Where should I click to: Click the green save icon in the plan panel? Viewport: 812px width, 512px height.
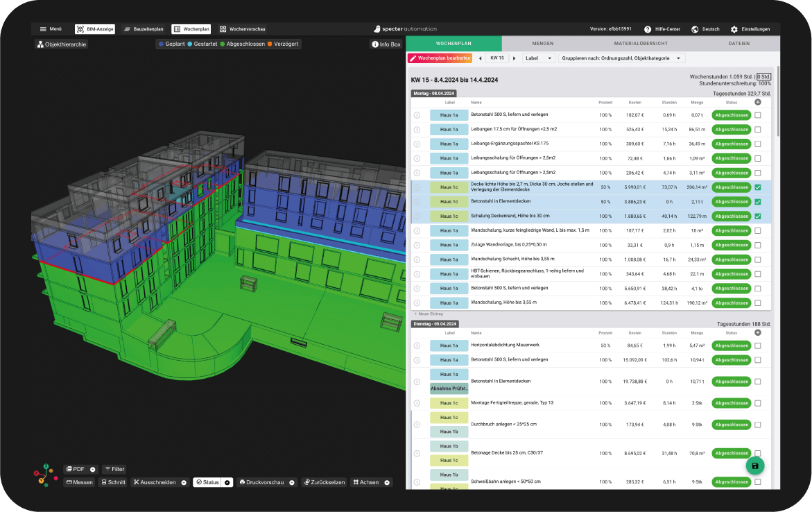[x=754, y=465]
